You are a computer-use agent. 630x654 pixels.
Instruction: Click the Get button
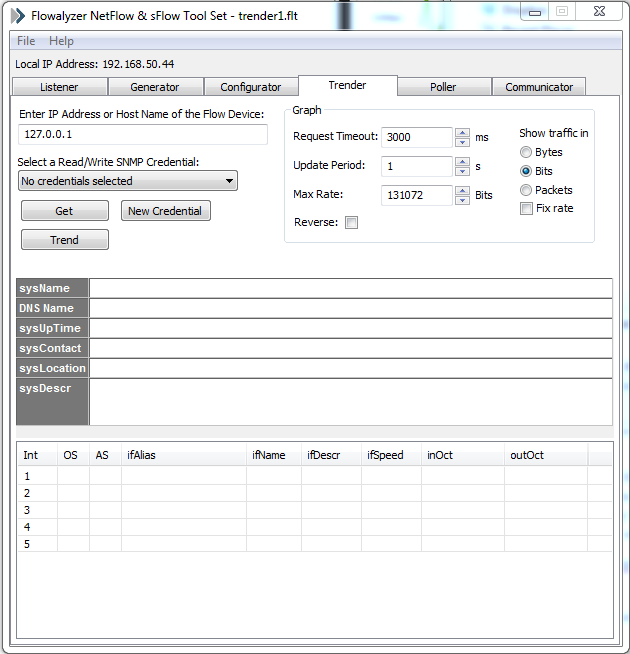pos(65,211)
